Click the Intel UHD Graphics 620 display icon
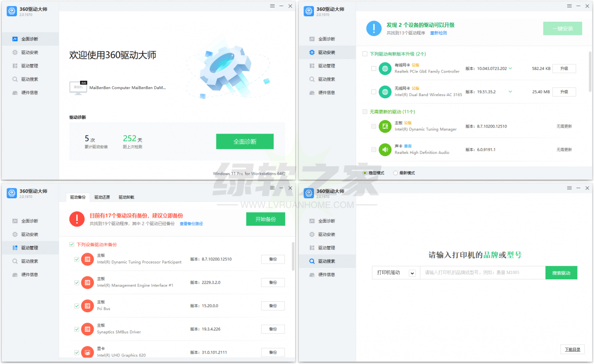 coord(87,352)
